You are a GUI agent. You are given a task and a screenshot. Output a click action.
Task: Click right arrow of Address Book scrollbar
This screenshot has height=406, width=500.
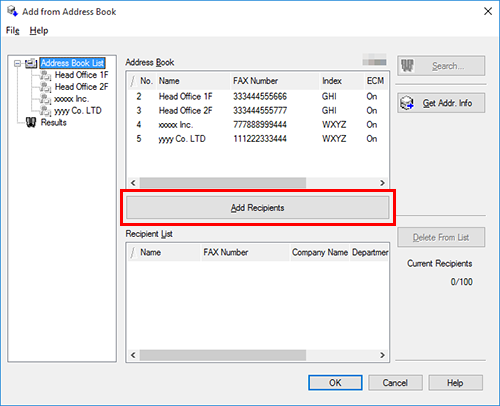tap(382, 183)
